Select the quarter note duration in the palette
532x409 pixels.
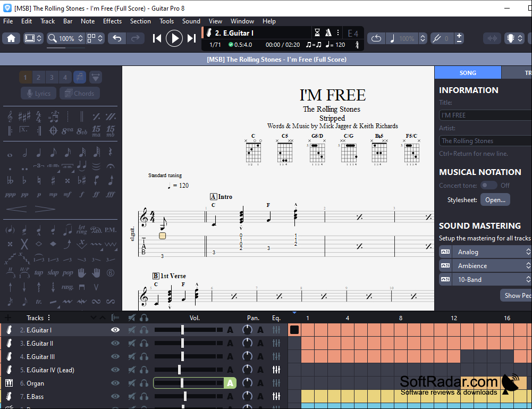point(39,153)
